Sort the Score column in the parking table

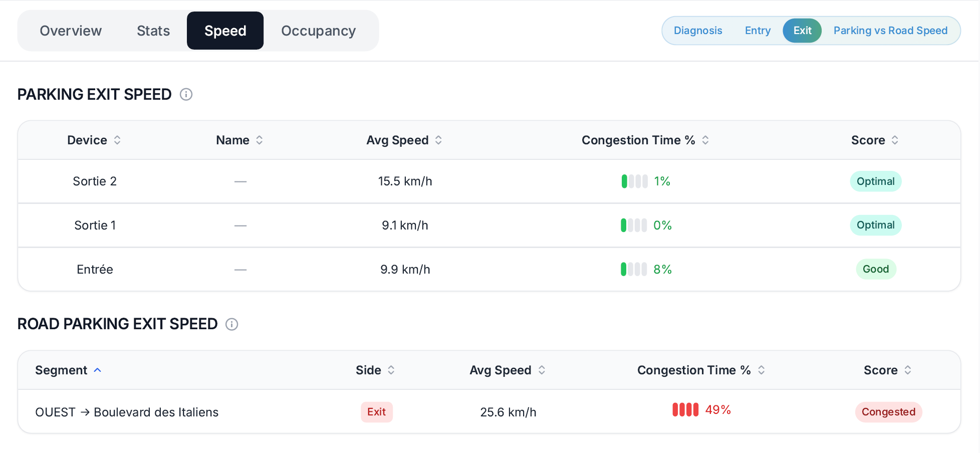point(895,140)
